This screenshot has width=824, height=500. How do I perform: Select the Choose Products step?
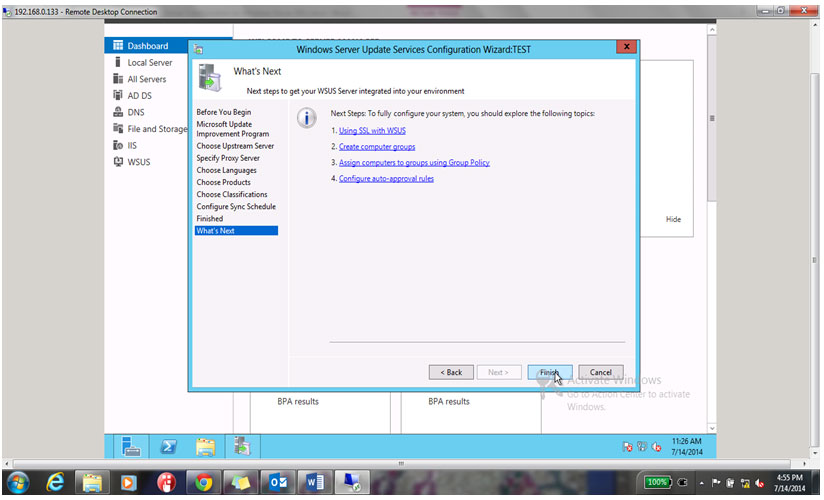223,182
